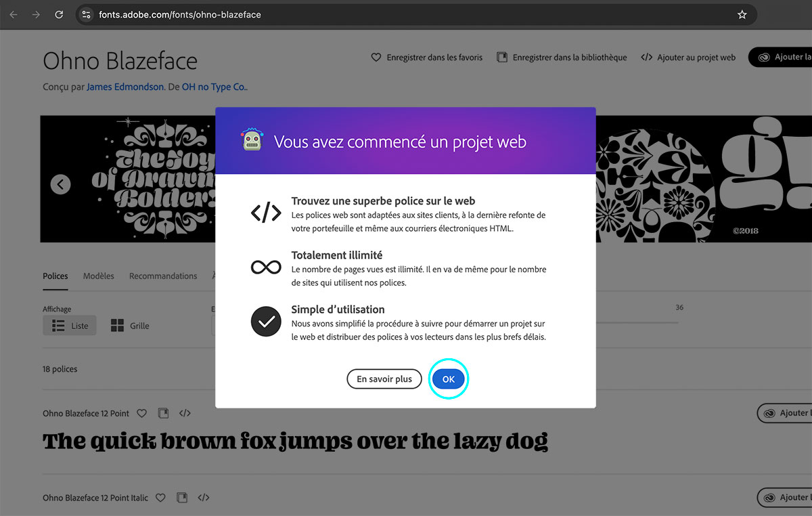The image size is (812, 516).
Task: Open the Modèles tab
Action: [99, 276]
